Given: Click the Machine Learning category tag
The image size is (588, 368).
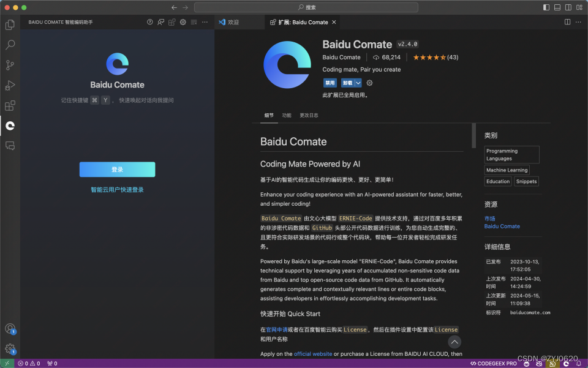Looking at the screenshot, I should tap(507, 170).
